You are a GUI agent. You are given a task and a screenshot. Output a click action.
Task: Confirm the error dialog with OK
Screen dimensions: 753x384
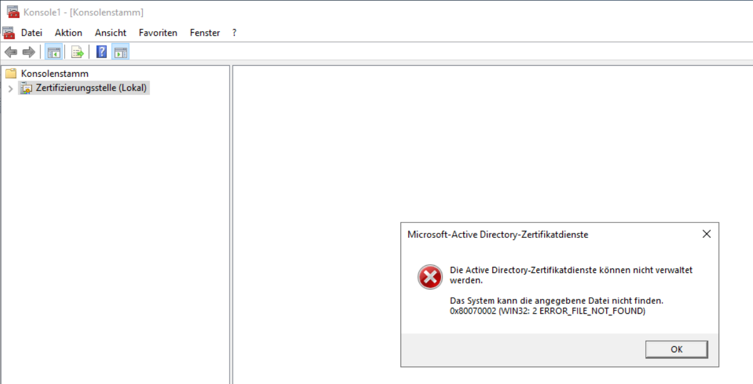click(676, 349)
